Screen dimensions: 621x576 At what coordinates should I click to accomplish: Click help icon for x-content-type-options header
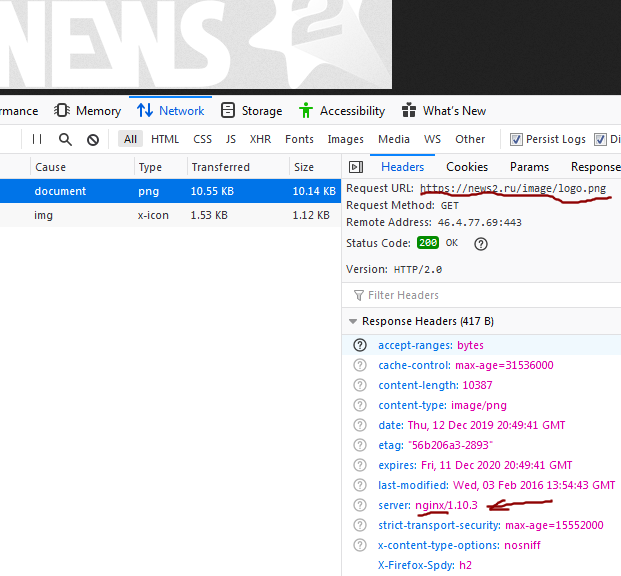pyautogui.click(x=360, y=545)
